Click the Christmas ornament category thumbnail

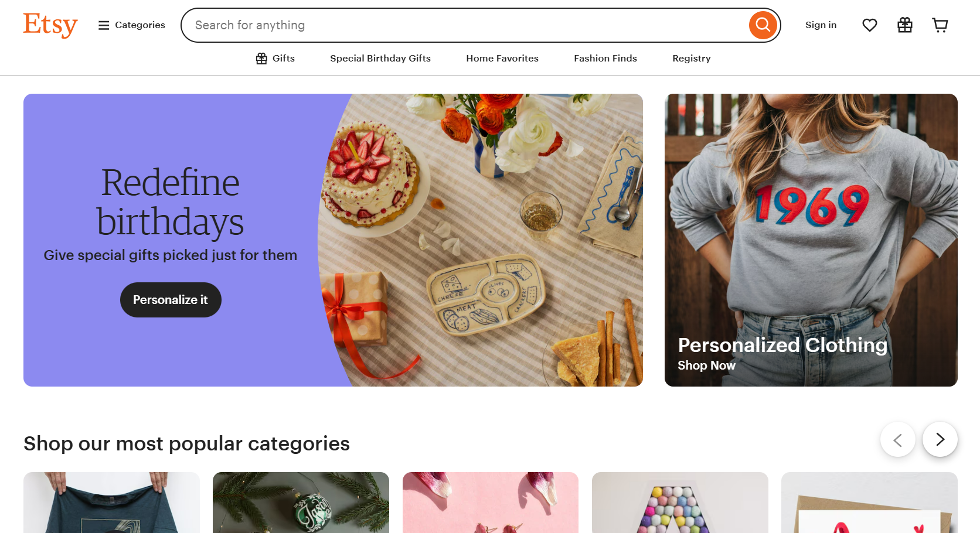click(301, 503)
